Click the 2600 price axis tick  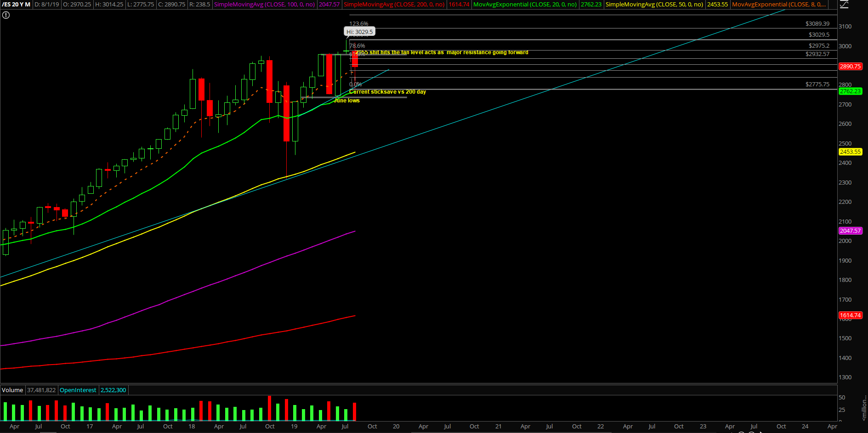coord(845,124)
